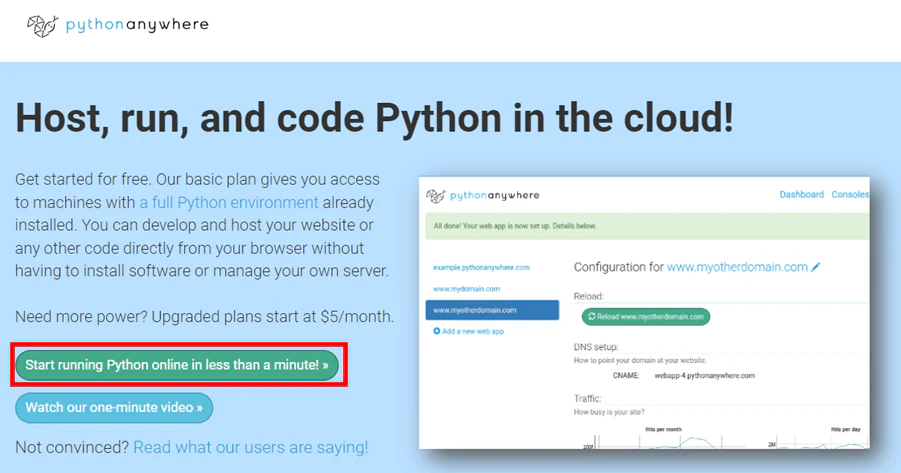
Task: Click the 'Traffic:' heading in preview
Action: [x=587, y=398]
